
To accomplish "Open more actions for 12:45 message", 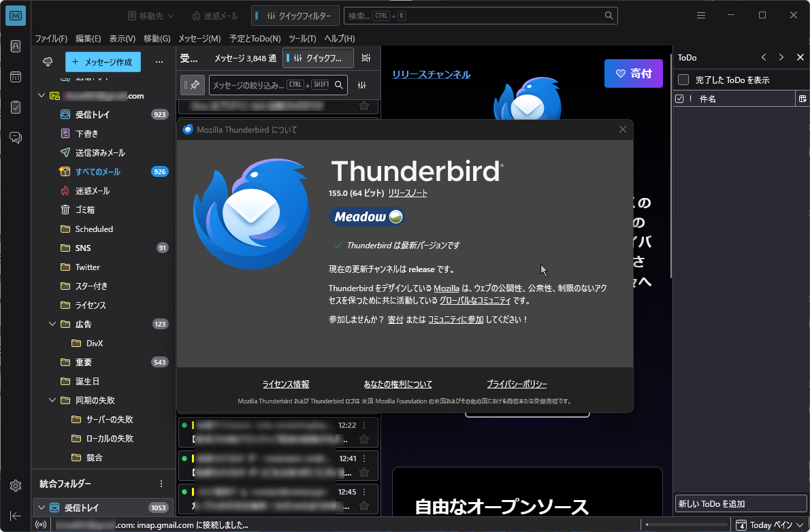I will (363, 492).
